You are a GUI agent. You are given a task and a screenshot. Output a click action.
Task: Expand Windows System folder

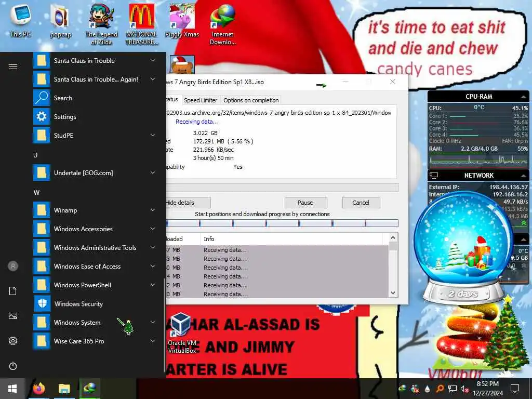[153, 322]
